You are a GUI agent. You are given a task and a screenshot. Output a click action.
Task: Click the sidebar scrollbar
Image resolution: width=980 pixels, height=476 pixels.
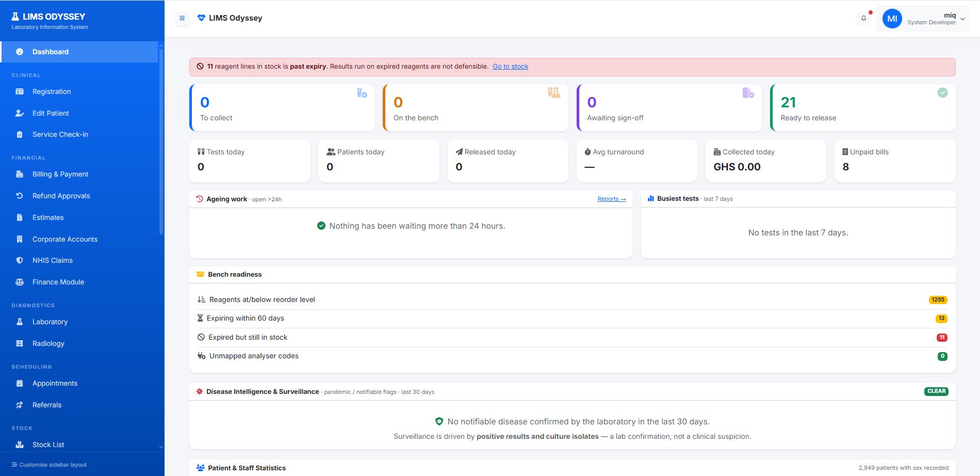point(161,142)
